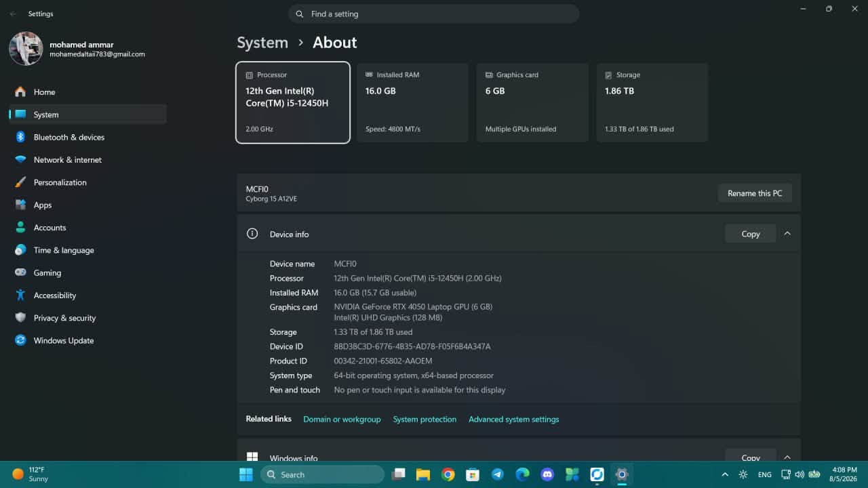The width and height of the screenshot is (868, 488).
Task: Open Microsoft Store from the taskbar
Action: click(473, 474)
